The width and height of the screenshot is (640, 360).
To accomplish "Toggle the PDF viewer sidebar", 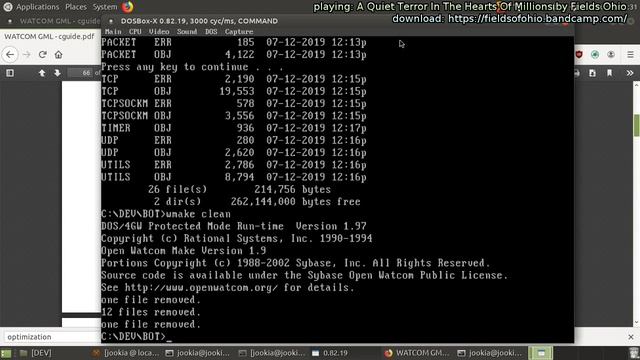I will 10,73.
